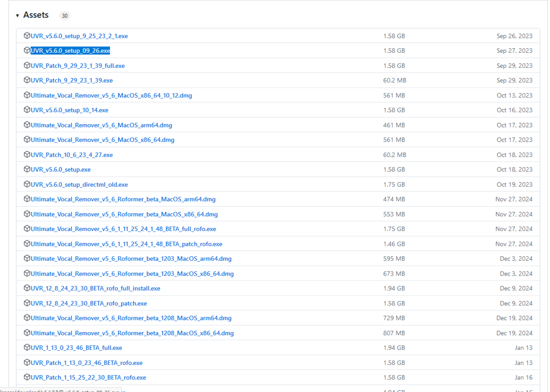Download UVR_Patch_1_13_0_23_46_BETA_rofo.exe
Viewport: 550px width, 392px height.
point(87,363)
